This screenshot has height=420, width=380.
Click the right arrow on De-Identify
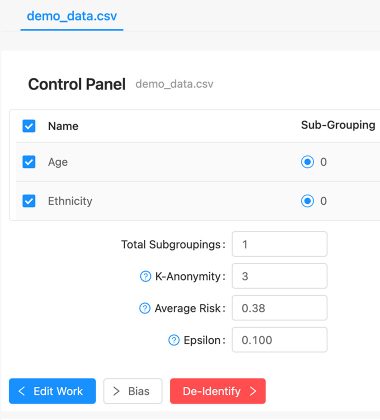(x=253, y=391)
